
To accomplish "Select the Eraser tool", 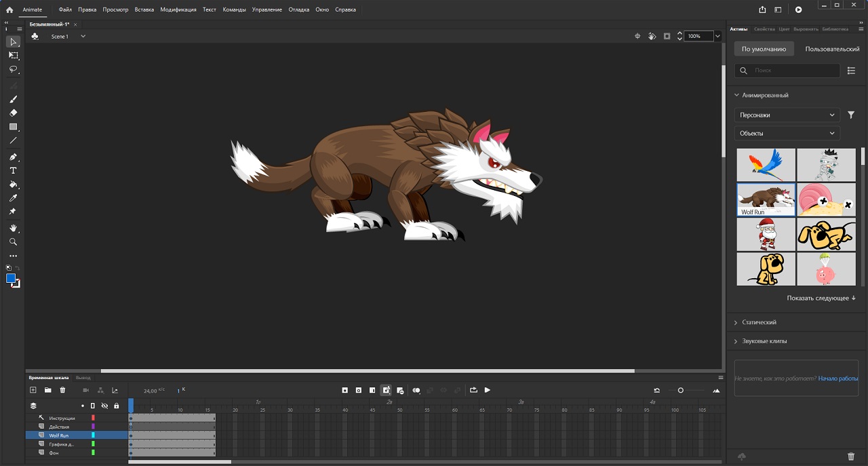I will coord(13,113).
